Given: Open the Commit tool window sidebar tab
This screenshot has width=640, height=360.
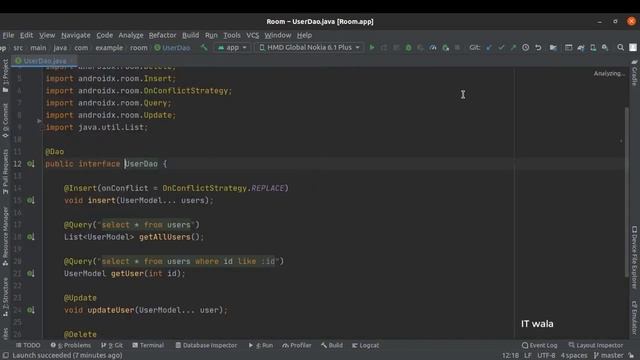Looking at the screenshot, I should point(5,121).
